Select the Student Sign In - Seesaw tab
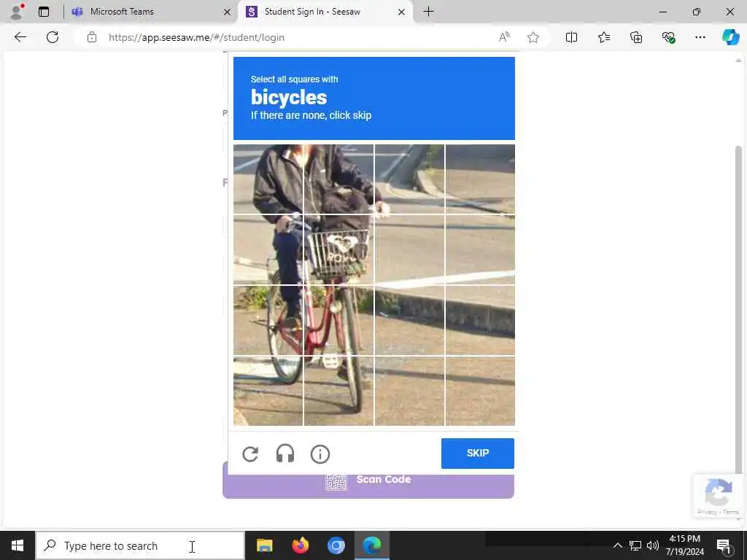Screen dimensions: 747x560 [325, 12]
